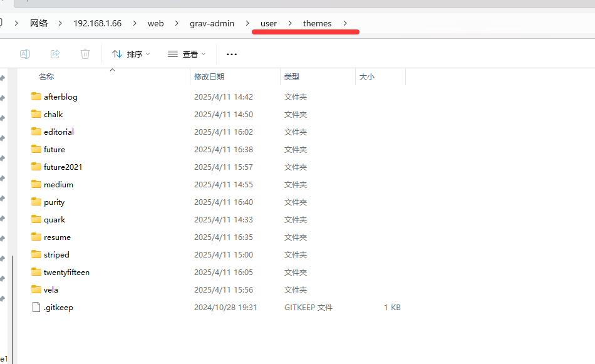Click the resume folder icon

click(x=36, y=237)
